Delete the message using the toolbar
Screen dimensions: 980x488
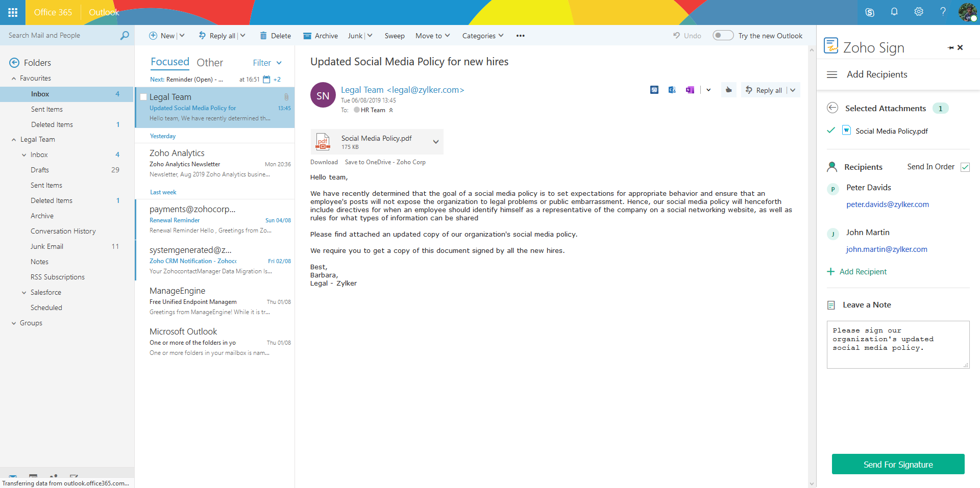click(x=276, y=36)
